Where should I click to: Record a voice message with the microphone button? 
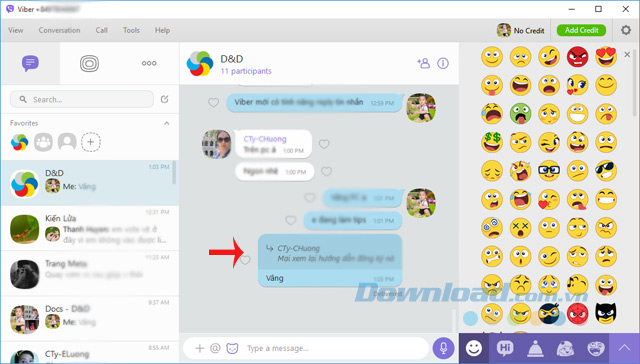(443, 348)
